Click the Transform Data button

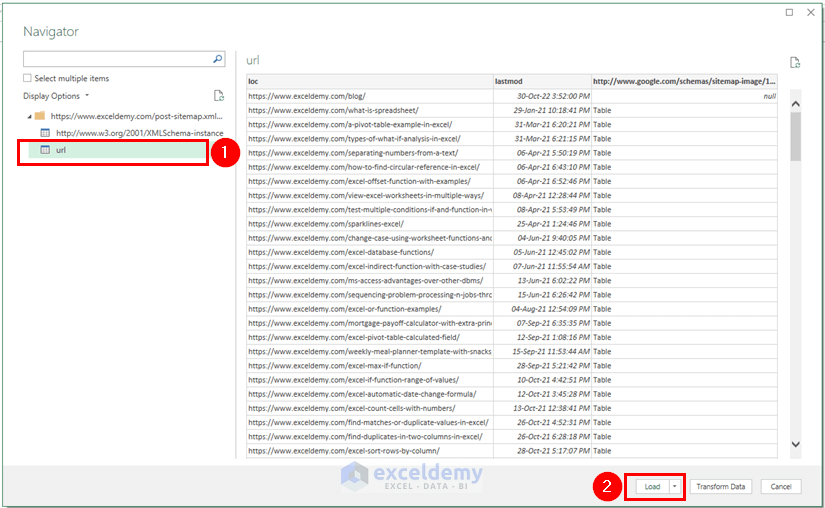pyautogui.click(x=721, y=486)
